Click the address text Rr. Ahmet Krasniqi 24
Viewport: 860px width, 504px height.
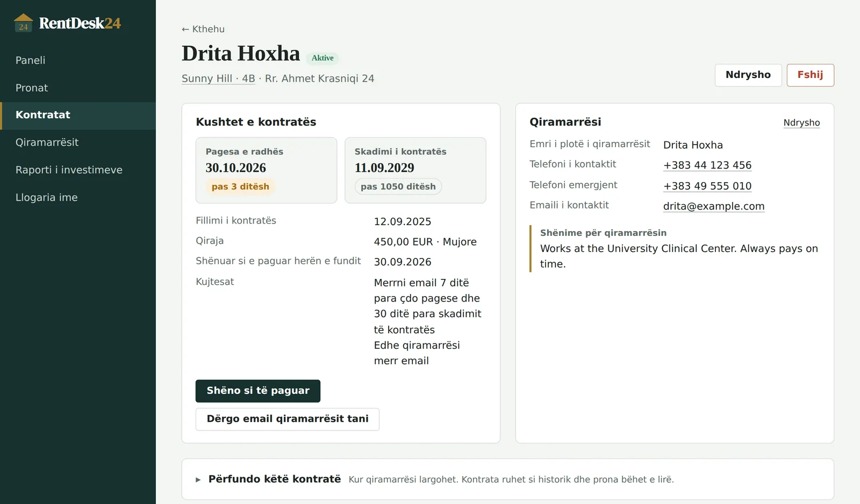click(x=320, y=78)
